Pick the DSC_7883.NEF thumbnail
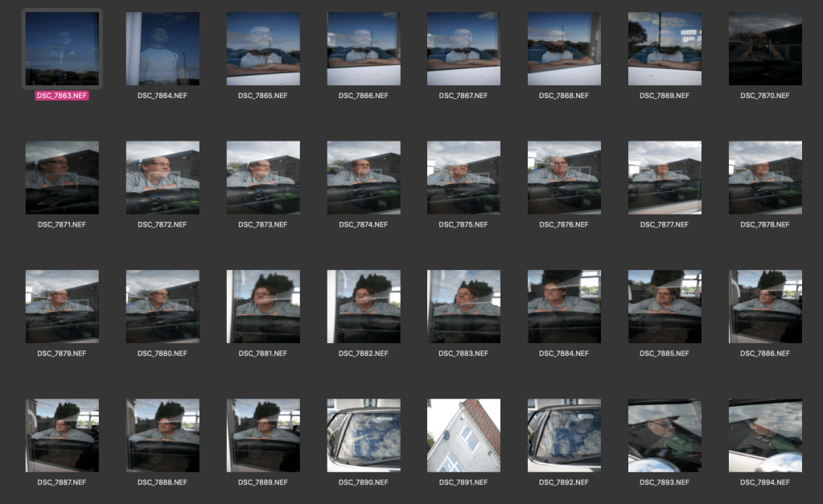 click(x=463, y=306)
